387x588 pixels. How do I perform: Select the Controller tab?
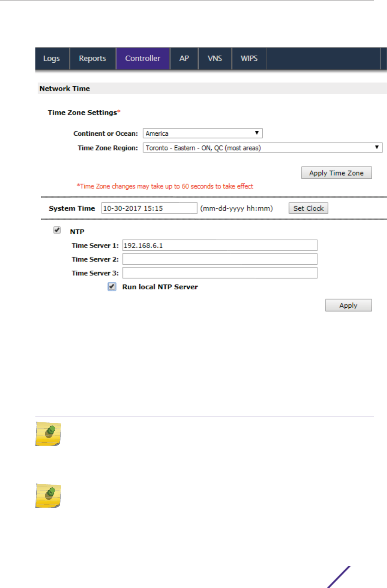(x=143, y=58)
